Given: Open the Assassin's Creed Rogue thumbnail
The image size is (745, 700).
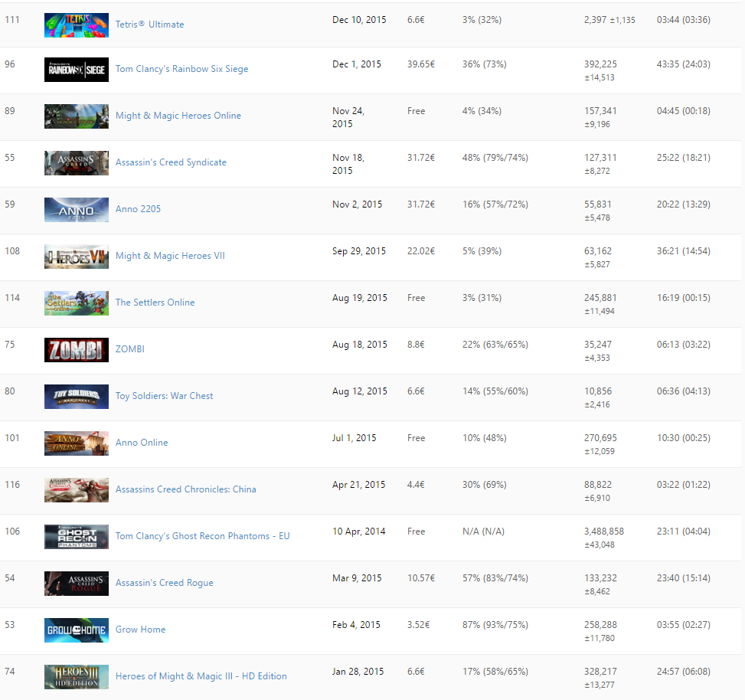Looking at the screenshot, I should pyautogui.click(x=77, y=584).
